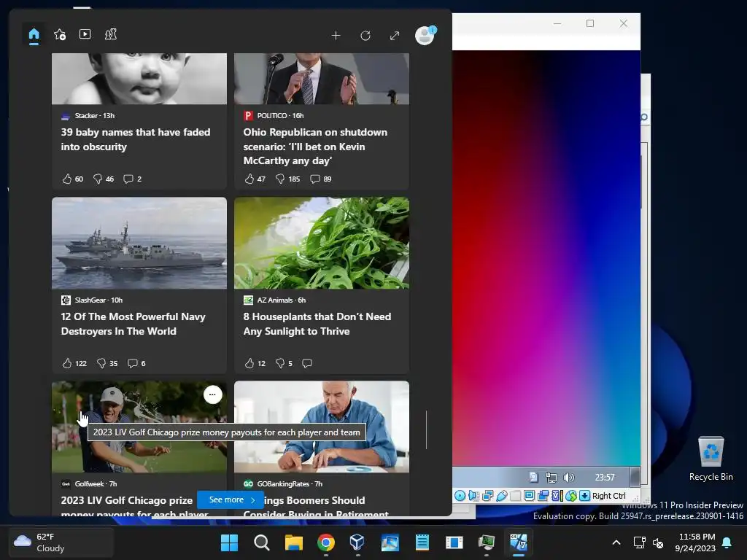Screen dimensions: 747x560
Task: Click VirtualBox audio status icon
Action: click(473, 496)
